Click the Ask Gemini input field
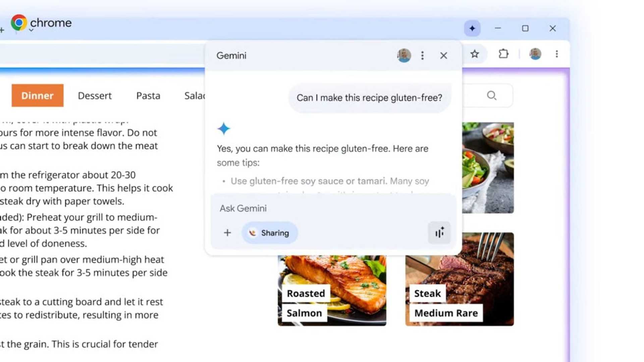Image resolution: width=644 pixels, height=362 pixels. (302, 208)
